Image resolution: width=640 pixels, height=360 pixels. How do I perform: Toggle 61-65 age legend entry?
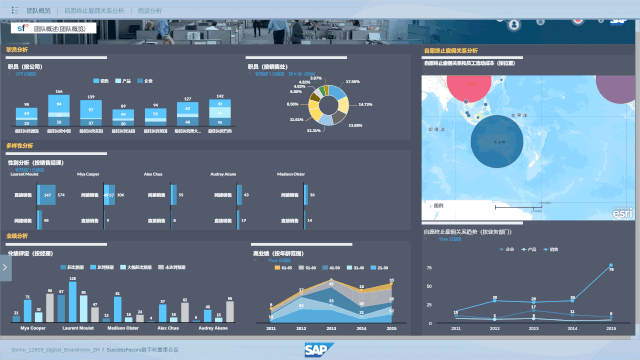point(283,268)
